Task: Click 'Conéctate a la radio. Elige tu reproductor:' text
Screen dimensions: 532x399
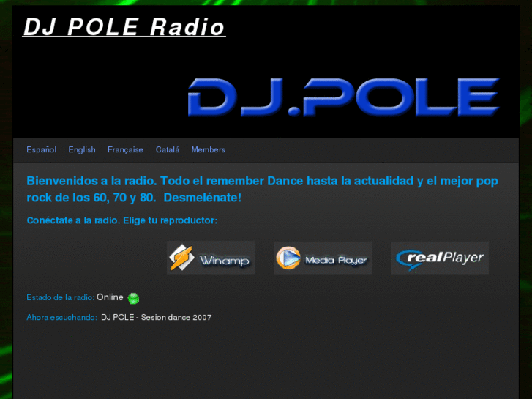Action: 122,220
